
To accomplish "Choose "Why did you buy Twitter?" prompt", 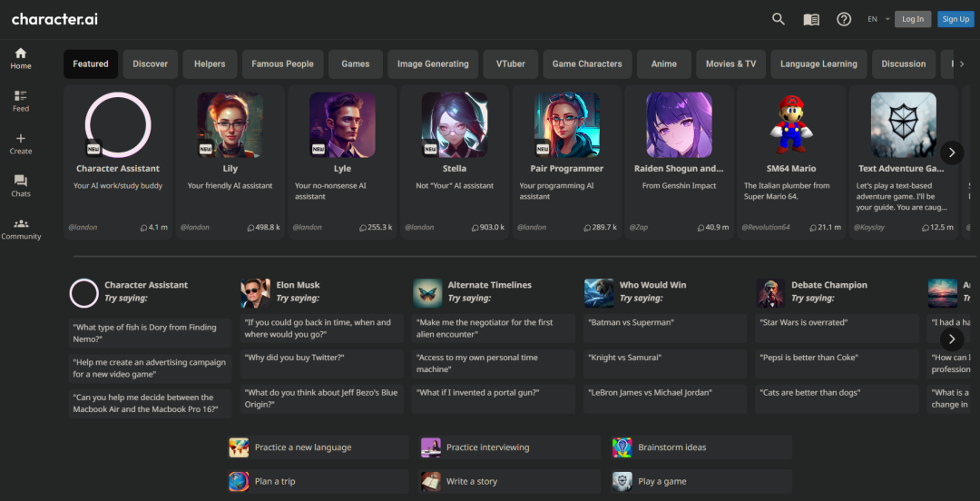I will pos(322,363).
